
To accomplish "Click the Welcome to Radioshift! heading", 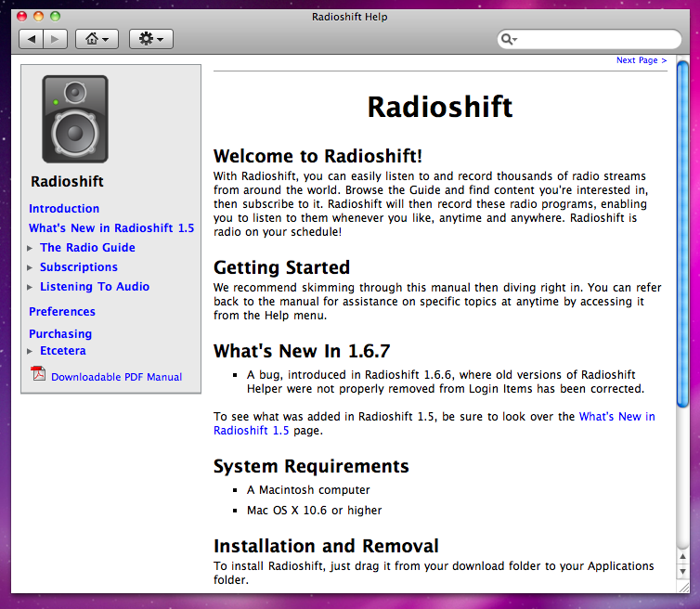I will [x=318, y=156].
